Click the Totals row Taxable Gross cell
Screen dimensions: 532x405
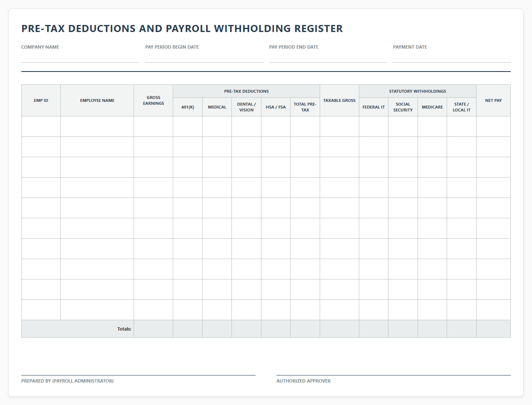pos(340,329)
